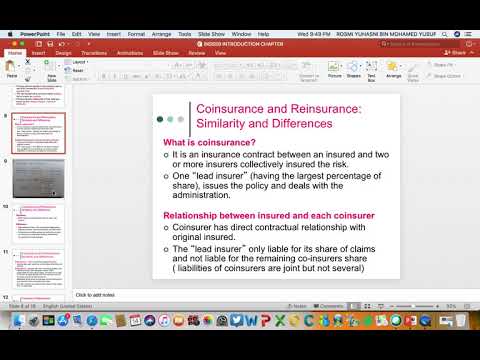Open the Picture insert icon
The width and height of the screenshot is (480, 360).
[334, 69]
